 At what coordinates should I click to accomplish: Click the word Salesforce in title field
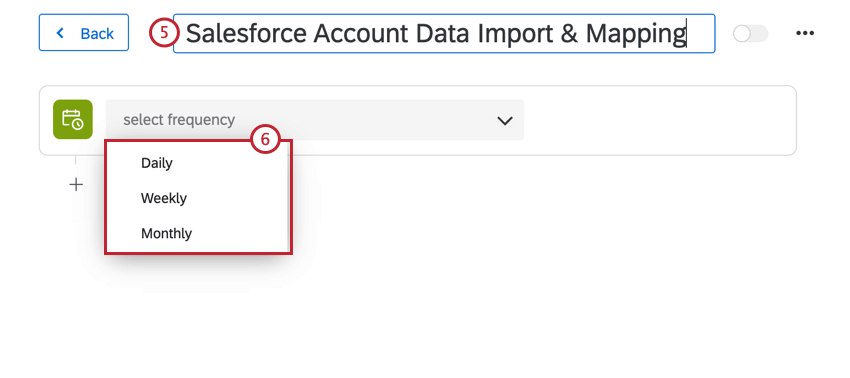tap(247, 34)
